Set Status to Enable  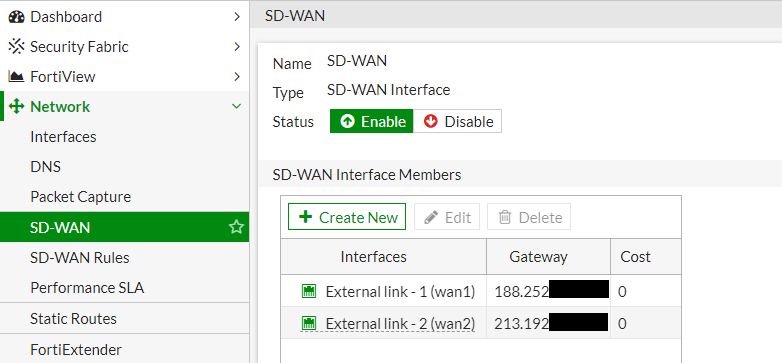pyautogui.click(x=372, y=121)
